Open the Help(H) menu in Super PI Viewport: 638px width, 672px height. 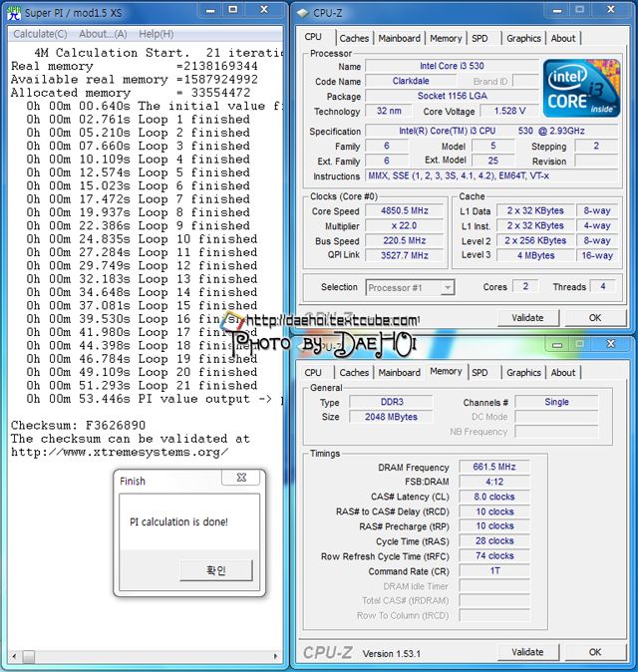coord(156,34)
